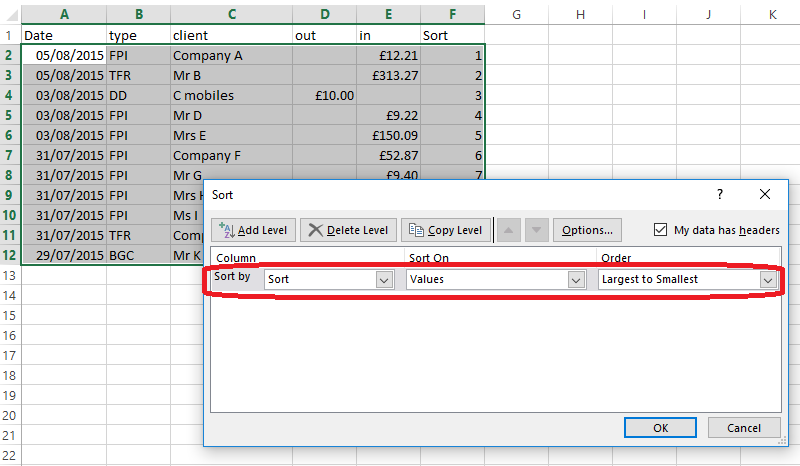Select column header G
This screenshot has width=800, height=466.
[x=516, y=14]
